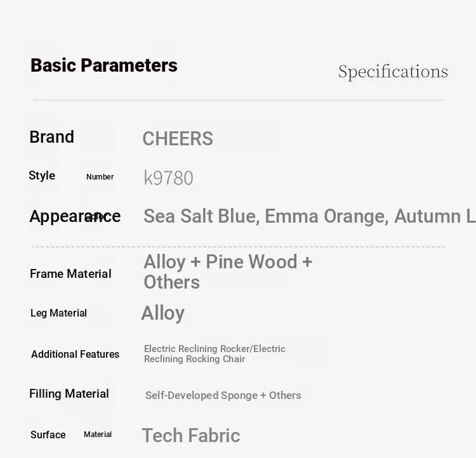Select the Tech Fabric value

(x=191, y=436)
